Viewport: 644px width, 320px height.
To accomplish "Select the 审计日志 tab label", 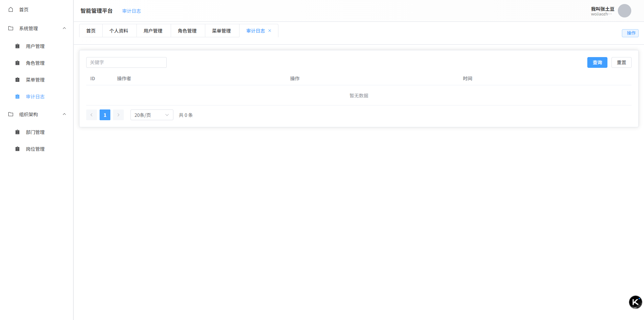I will [256, 31].
